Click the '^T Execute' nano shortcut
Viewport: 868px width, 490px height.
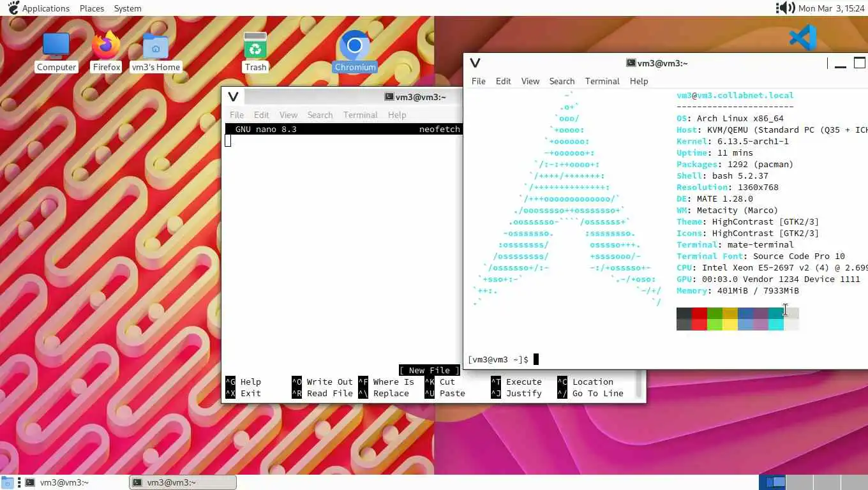516,382
